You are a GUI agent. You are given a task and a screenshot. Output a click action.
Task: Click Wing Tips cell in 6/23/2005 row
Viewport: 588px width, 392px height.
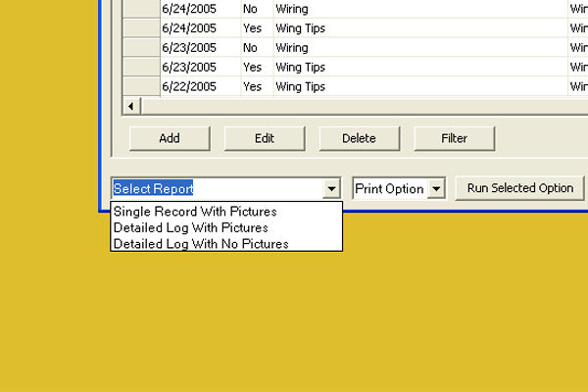point(300,67)
